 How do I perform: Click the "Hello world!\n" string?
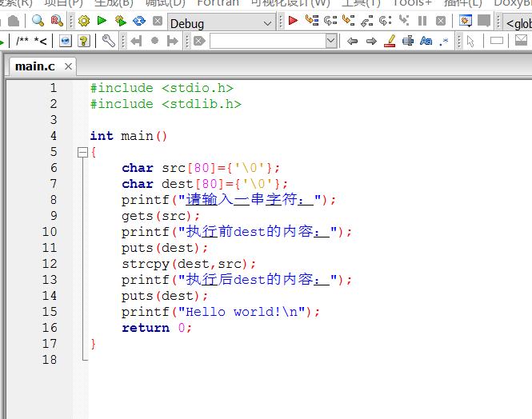coord(242,312)
